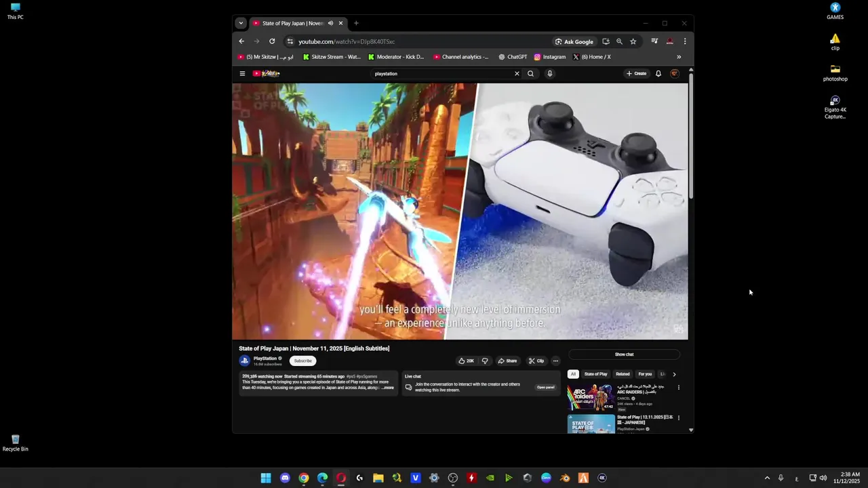This screenshot has width=868, height=488.
Task: Open the Skitzw Stream bookmark
Action: 332,57
